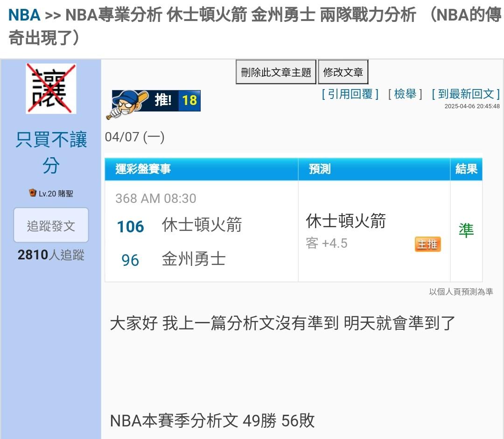Screen dimensions: 504x439
Task: Open the crossed-out 讓 user avatar
Action: 51,88
